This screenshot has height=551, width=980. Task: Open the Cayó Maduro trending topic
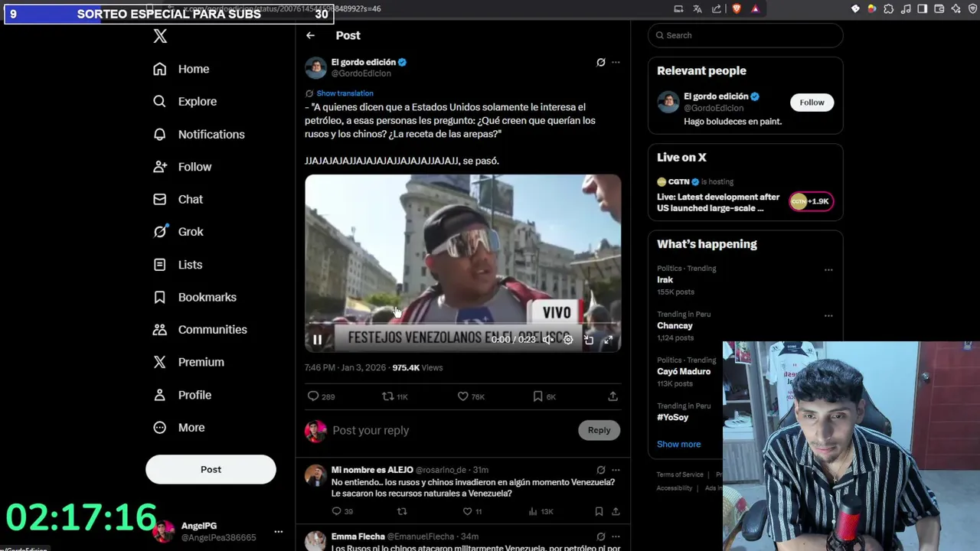coord(685,372)
